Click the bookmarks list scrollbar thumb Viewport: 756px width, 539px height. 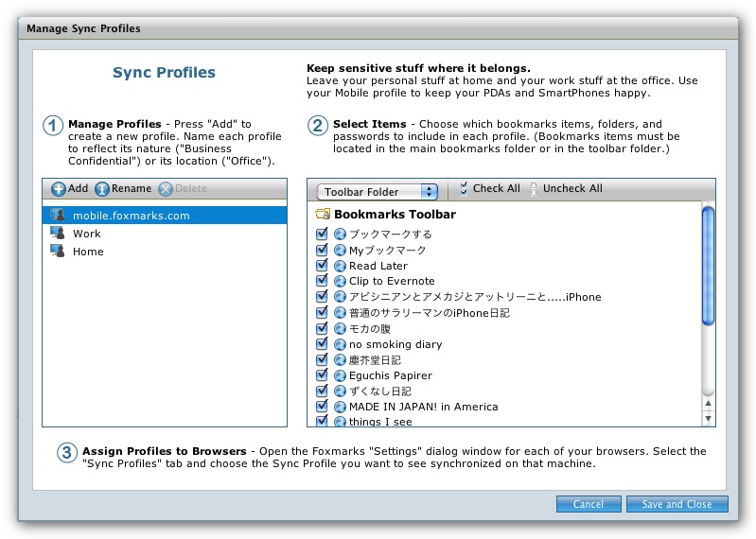[708, 266]
